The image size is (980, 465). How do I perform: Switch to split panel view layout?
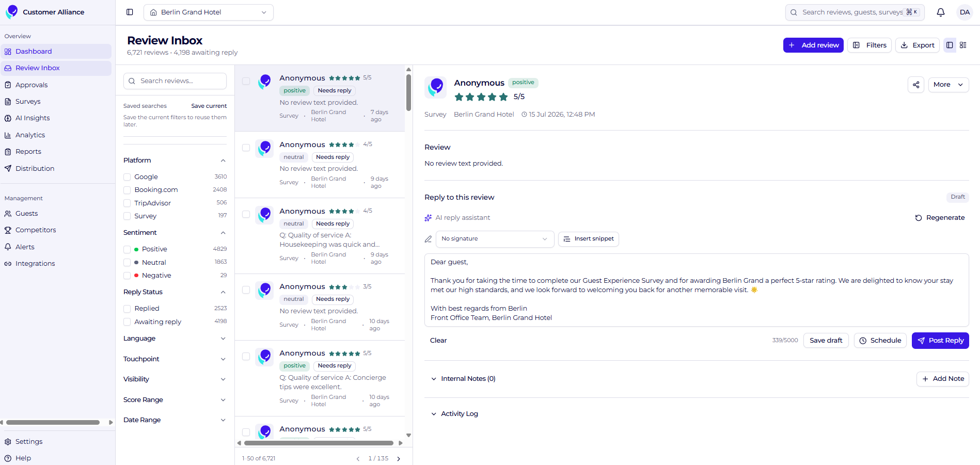pos(950,45)
